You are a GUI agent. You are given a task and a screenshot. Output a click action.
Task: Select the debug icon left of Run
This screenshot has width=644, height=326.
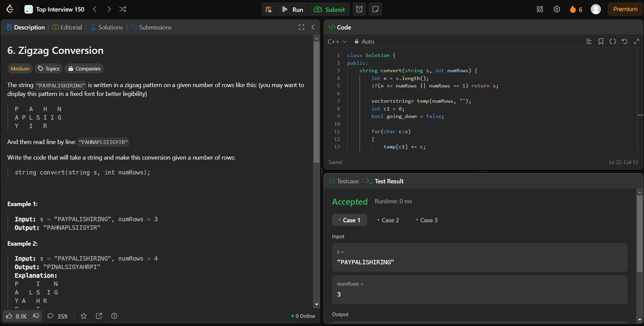point(268,9)
